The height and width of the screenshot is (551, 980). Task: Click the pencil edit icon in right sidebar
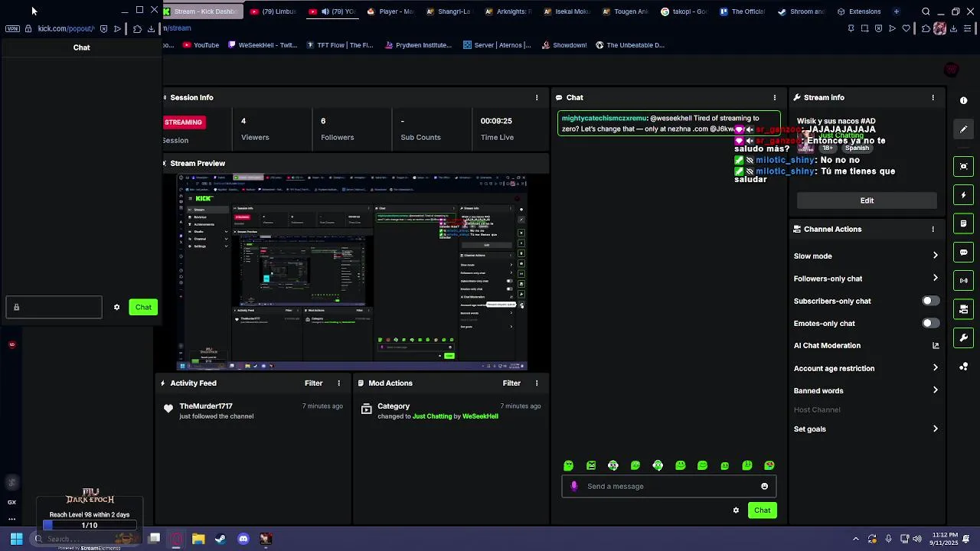[x=963, y=129]
